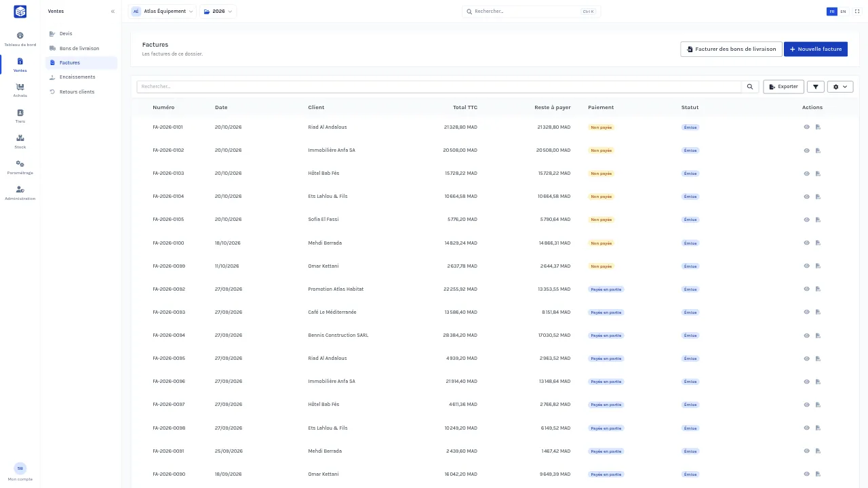
Task: Switch language to FR
Action: tap(831, 12)
